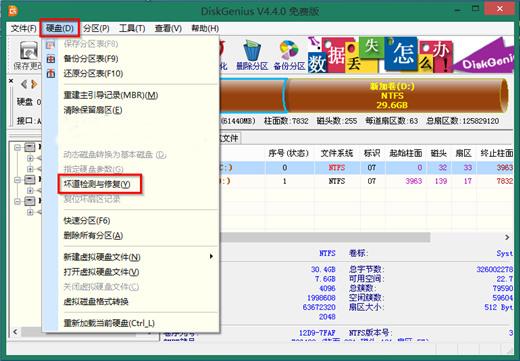Viewport: 520px width, 361px height.
Task: Click the Delete Partition trash icon
Action: click(252, 50)
